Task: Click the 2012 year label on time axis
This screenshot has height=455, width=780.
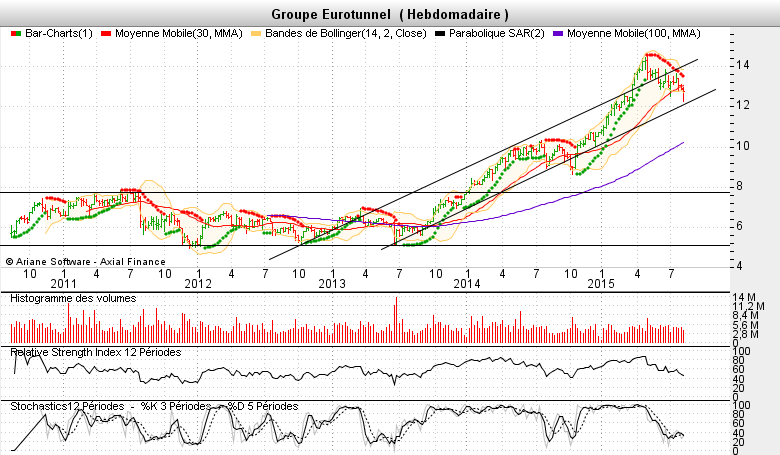Action: pos(198,283)
